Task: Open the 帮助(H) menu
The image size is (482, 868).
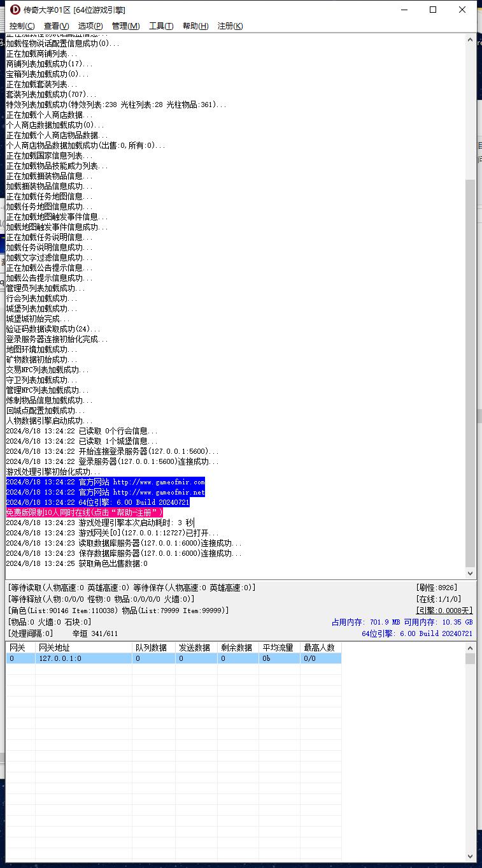Action: (x=195, y=25)
